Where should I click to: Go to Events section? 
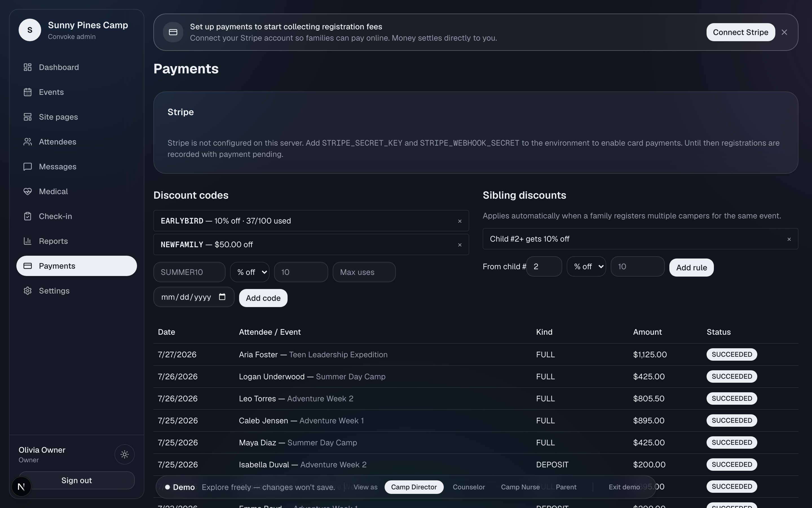[x=76, y=92]
